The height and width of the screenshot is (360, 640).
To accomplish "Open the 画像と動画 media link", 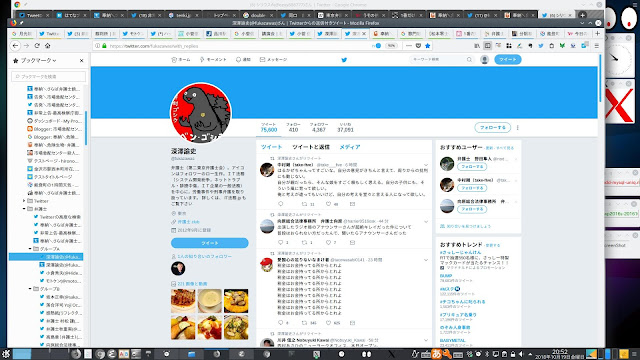I will (x=192, y=284).
